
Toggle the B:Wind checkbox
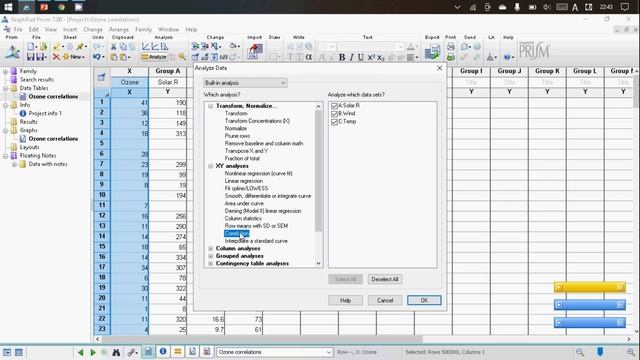point(334,113)
